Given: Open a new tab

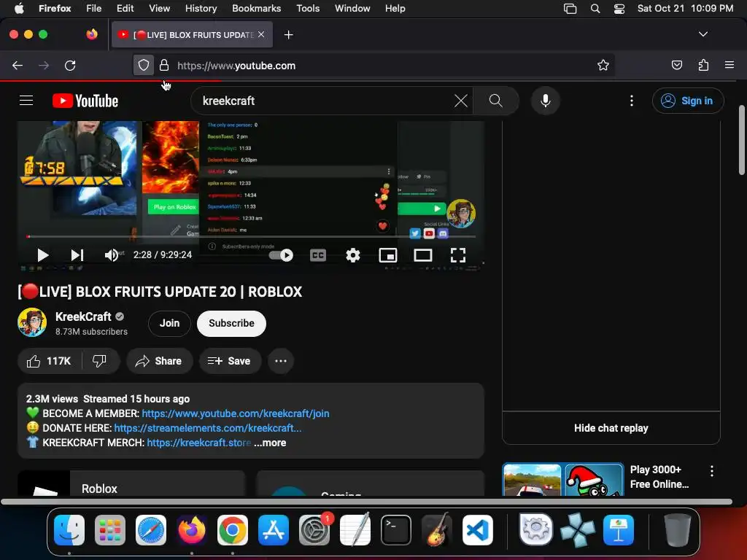Looking at the screenshot, I should point(289,35).
